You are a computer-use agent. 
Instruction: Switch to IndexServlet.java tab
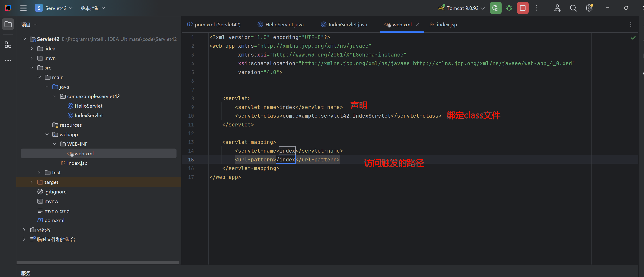(348, 25)
